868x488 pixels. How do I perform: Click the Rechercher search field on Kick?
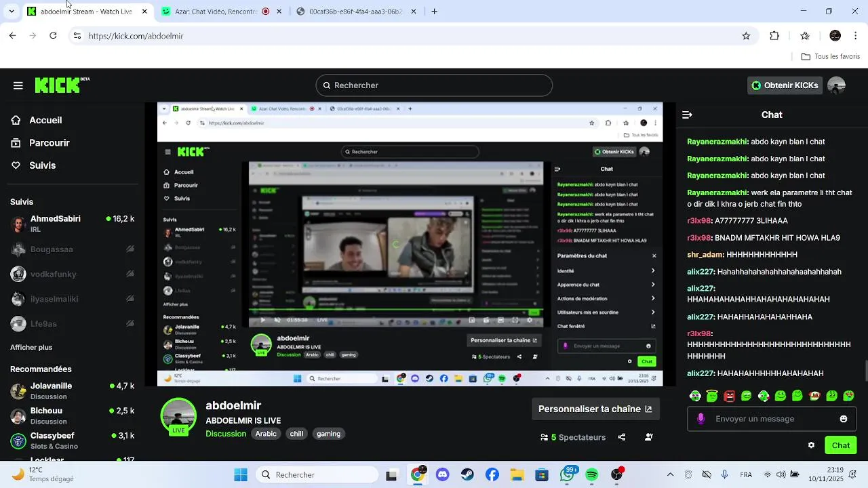pyautogui.click(x=434, y=85)
